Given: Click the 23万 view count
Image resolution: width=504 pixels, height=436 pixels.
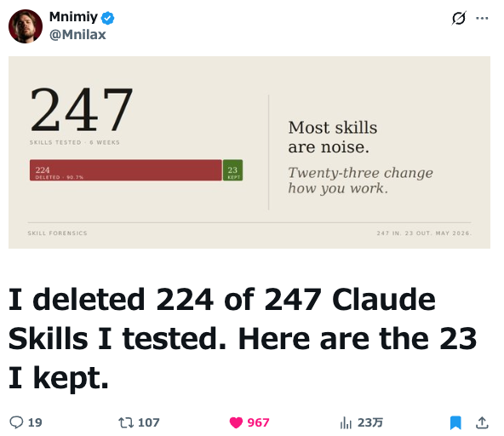Looking at the screenshot, I should click(x=370, y=422).
